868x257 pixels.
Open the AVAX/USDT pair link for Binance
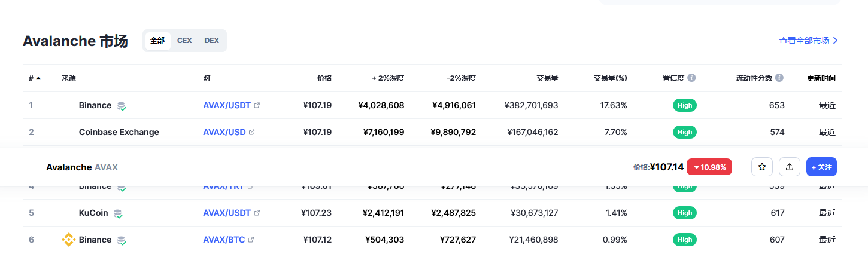click(x=227, y=105)
